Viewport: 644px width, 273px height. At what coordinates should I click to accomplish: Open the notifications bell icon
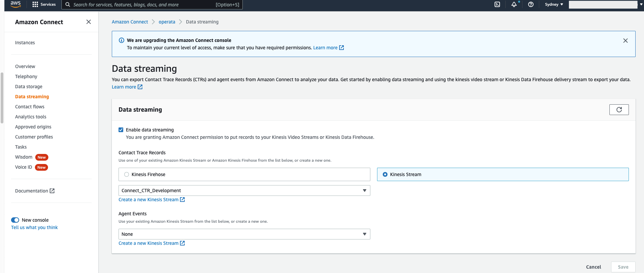tap(514, 4)
